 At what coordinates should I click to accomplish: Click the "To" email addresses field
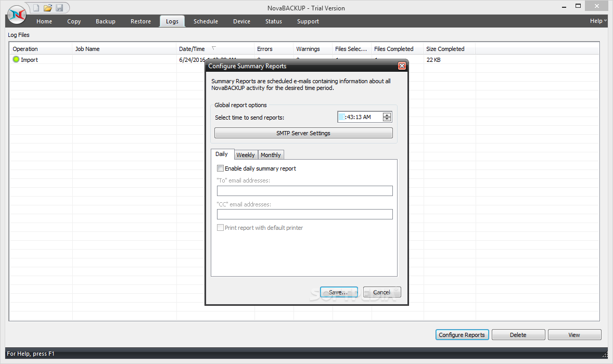click(304, 191)
